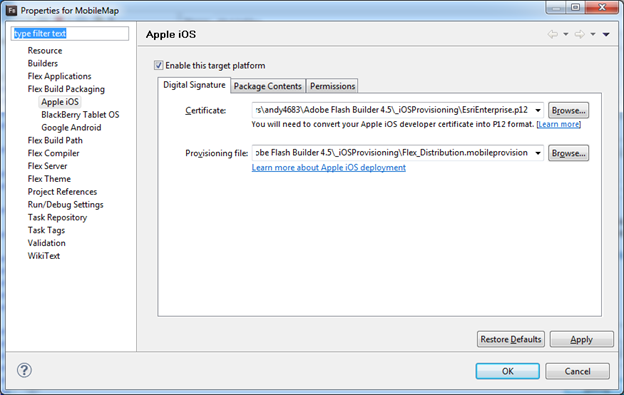Open the view menu triangle in header
The image size is (624, 395).
tap(606, 34)
